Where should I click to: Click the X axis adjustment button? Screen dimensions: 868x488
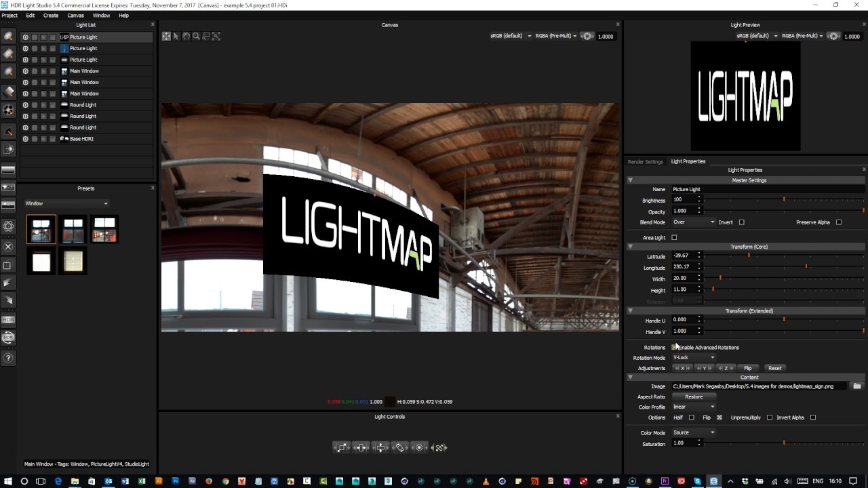click(682, 368)
